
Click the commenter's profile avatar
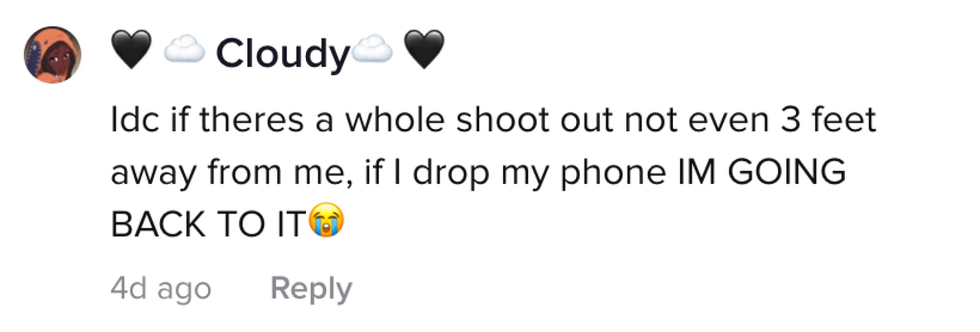[52, 55]
